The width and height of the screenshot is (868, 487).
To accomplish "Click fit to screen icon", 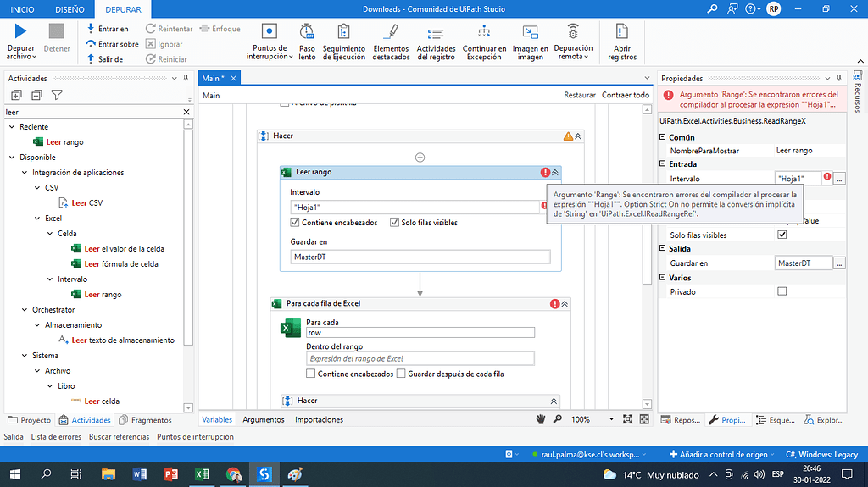I will [x=628, y=419].
